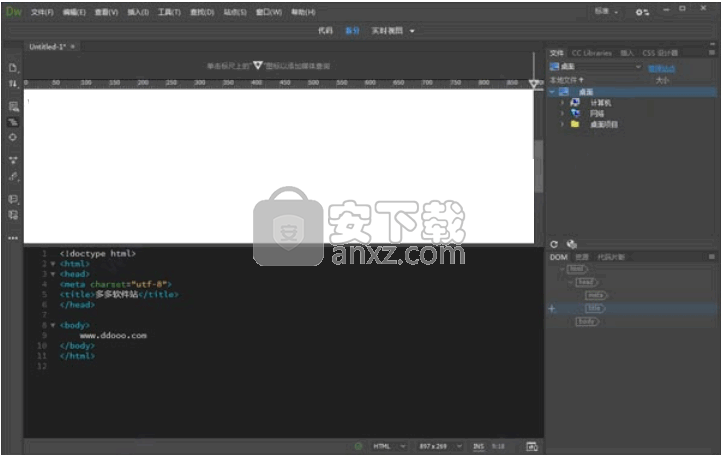Viewport: 722px width, 455px height.
Task: Switch to the 文件 panel tab
Action: 557,53
